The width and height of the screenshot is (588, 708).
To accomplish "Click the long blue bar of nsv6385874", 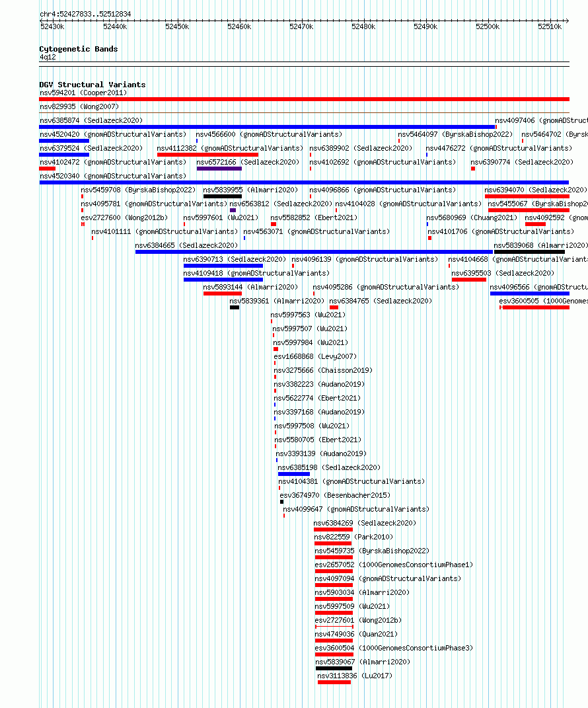I will (267, 127).
